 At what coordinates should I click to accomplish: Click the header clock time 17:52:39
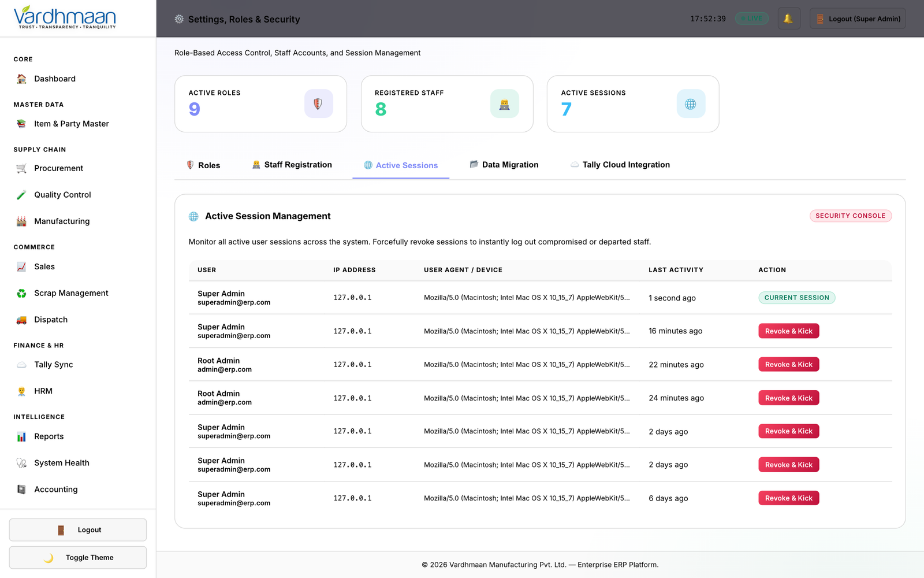tap(708, 18)
